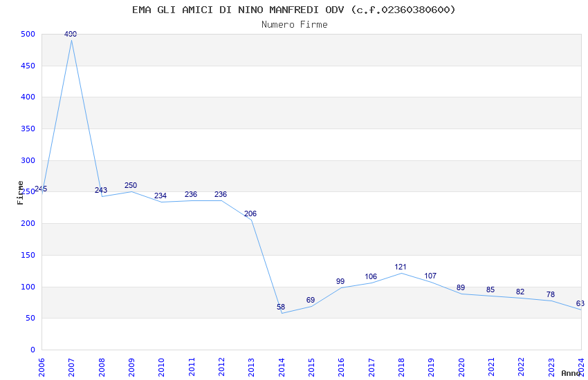Screen dimensions: 588x380
Task: Click data label 99 for 2016
Action: click(x=340, y=281)
